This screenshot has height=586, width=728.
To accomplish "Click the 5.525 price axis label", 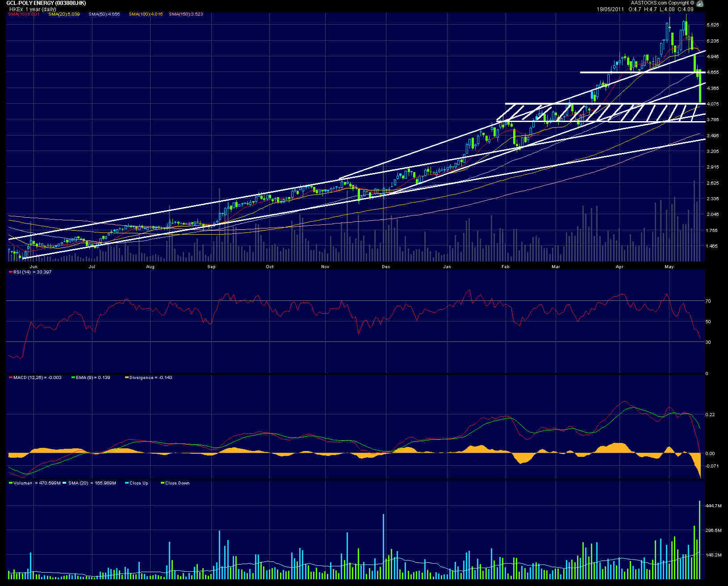I will coord(713,25).
